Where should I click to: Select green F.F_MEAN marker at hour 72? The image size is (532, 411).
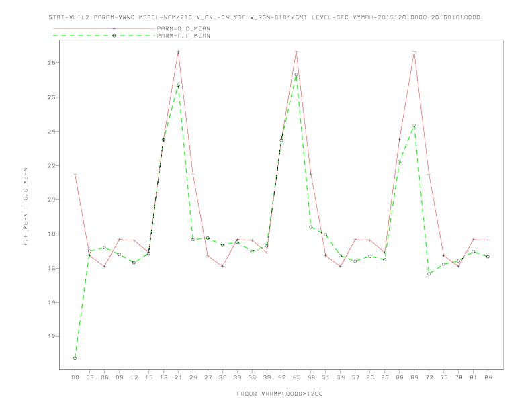(x=429, y=273)
